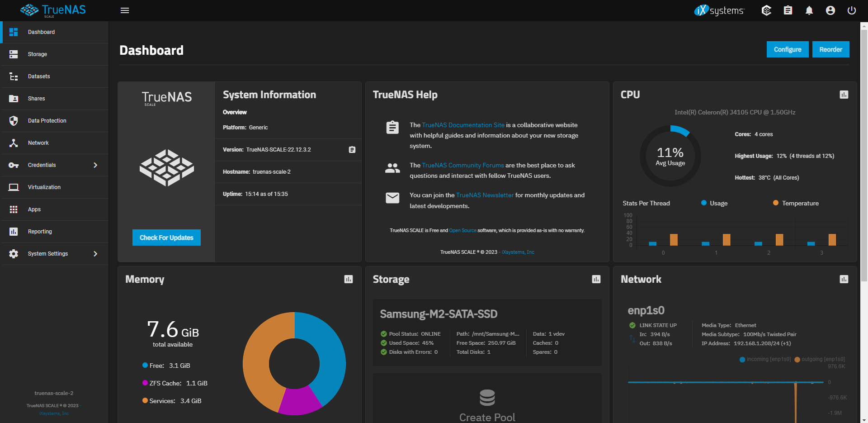
Task: Open the alerts bell icon
Action: tap(809, 10)
